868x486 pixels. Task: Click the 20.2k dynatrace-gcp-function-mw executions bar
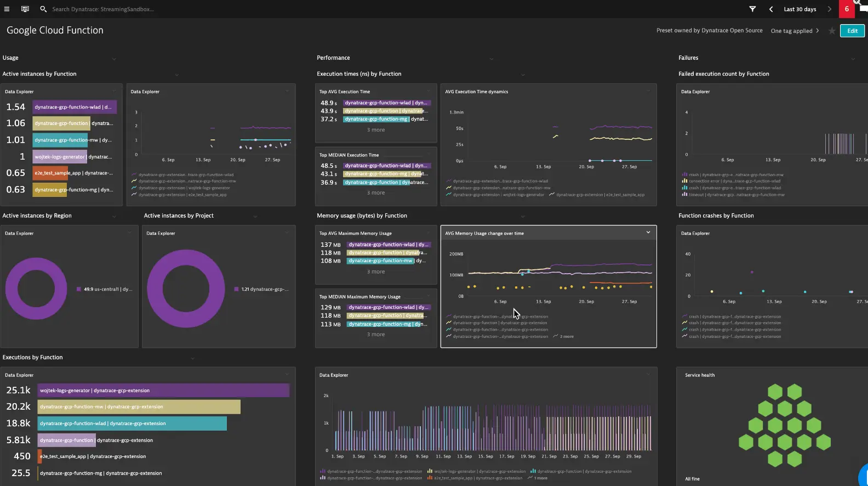pos(139,407)
